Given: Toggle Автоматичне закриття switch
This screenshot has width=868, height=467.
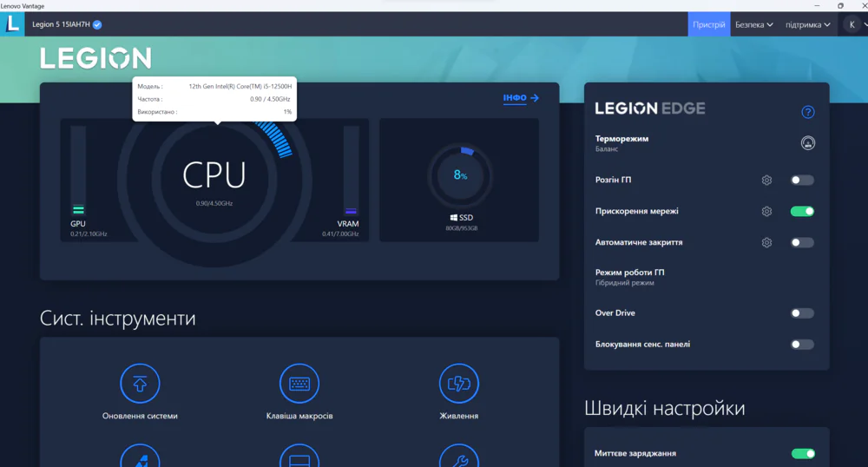Looking at the screenshot, I should tap(802, 242).
